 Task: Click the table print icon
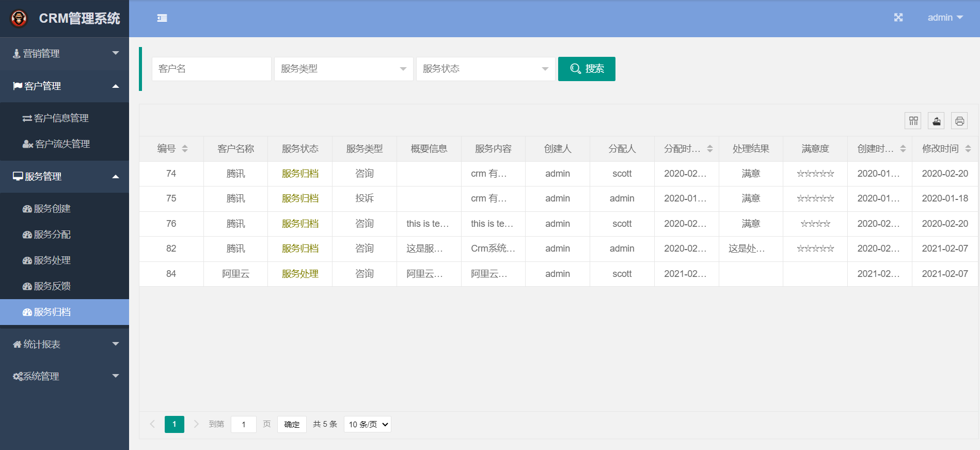(959, 121)
